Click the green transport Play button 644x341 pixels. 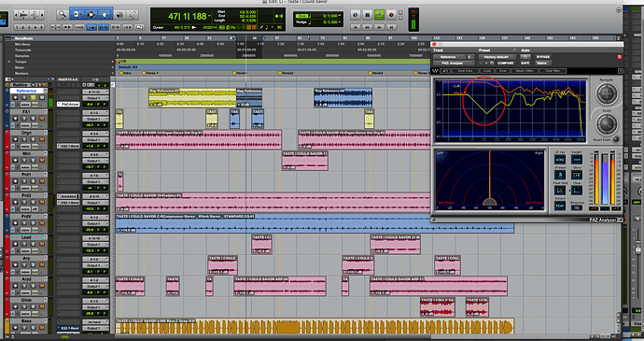pos(379,15)
